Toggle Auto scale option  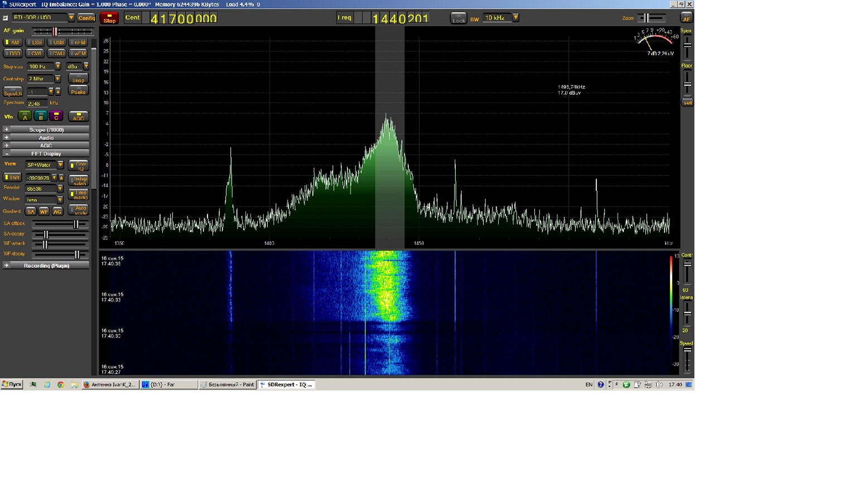(x=78, y=210)
